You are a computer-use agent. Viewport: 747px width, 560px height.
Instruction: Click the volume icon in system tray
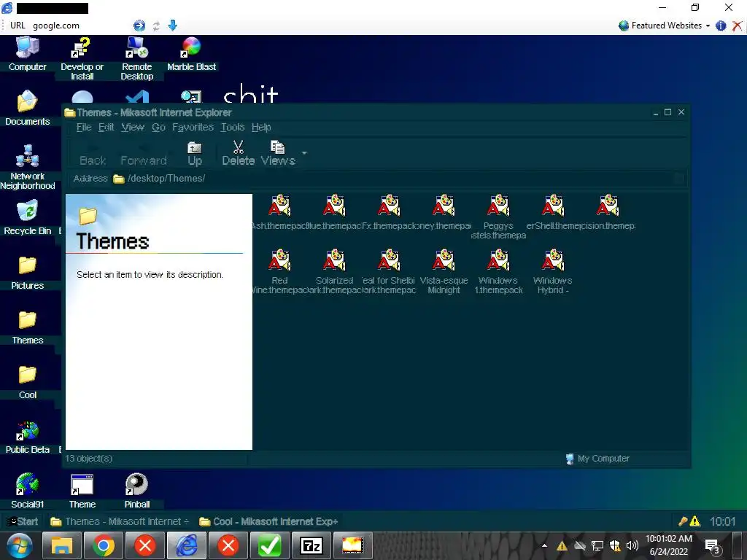point(632,545)
